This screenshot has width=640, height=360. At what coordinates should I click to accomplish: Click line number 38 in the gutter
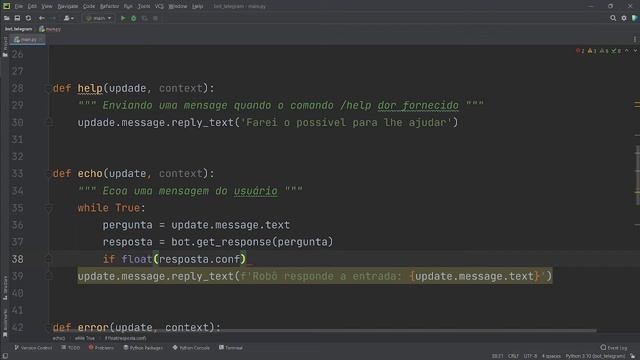tap(18, 259)
